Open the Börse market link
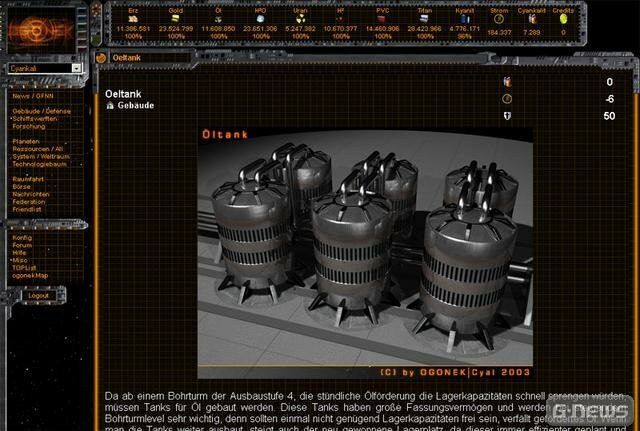This screenshot has width=640, height=431. click(21, 187)
